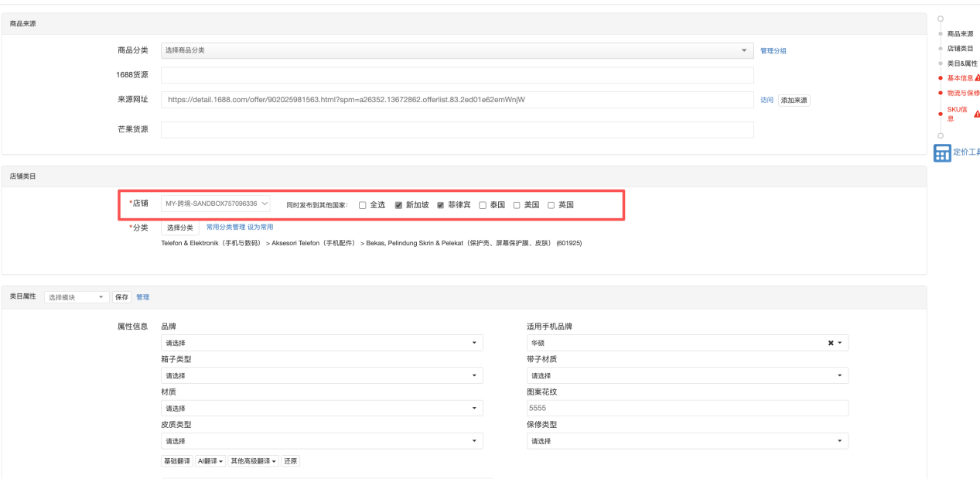Click the SKU信息 red warning icon
This screenshot has height=479, width=980.
click(976, 114)
